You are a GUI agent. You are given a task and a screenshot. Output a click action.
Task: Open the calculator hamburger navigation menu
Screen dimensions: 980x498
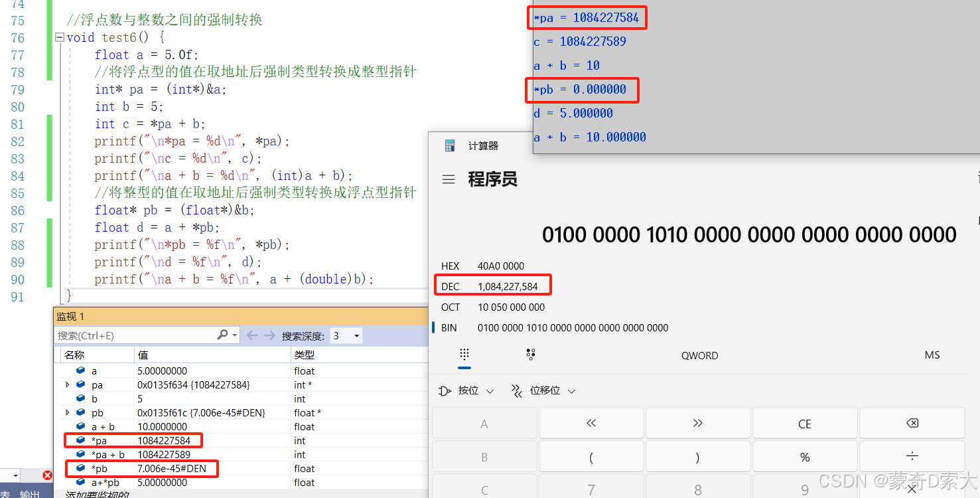pyautogui.click(x=449, y=179)
